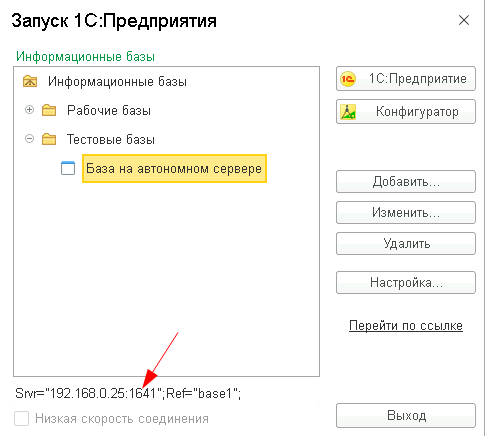Click the database window icon next to База на автономном сервере
Screen dimensions: 485x436
(x=68, y=168)
